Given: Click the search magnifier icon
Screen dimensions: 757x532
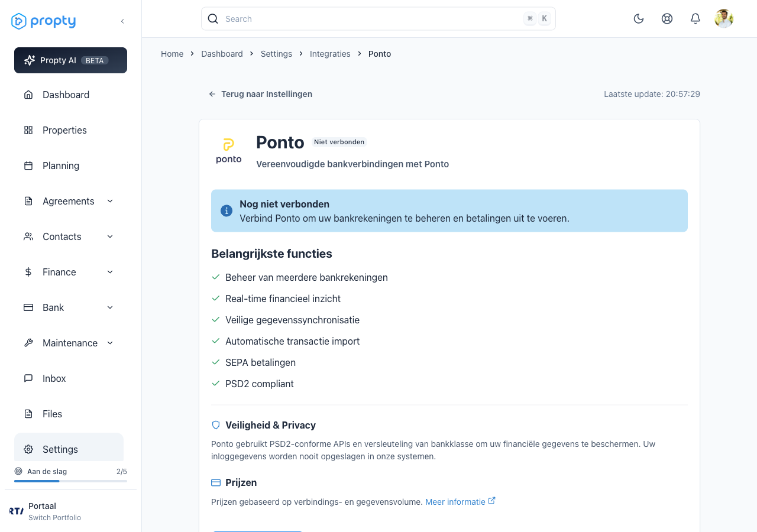Looking at the screenshot, I should click(213, 19).
